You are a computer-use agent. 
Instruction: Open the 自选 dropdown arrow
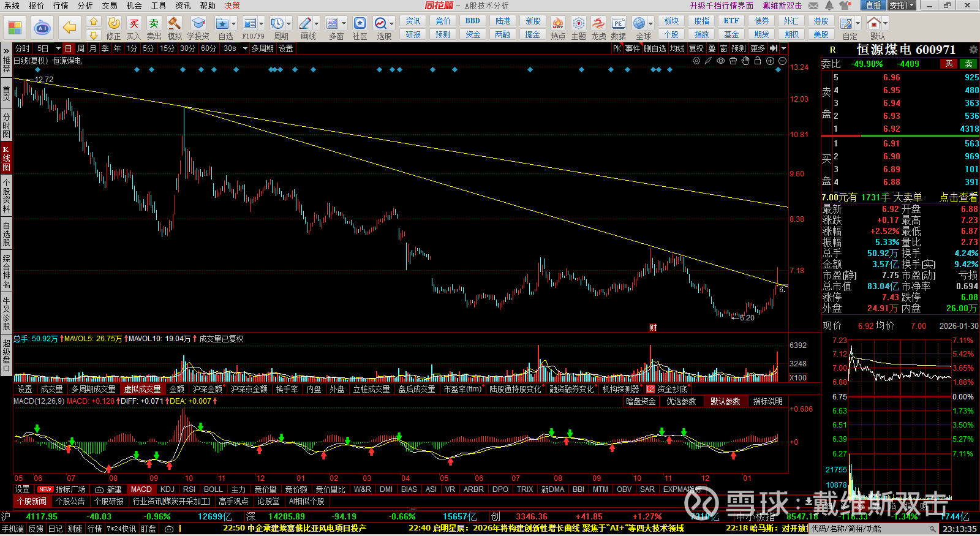tap(233, 24)
